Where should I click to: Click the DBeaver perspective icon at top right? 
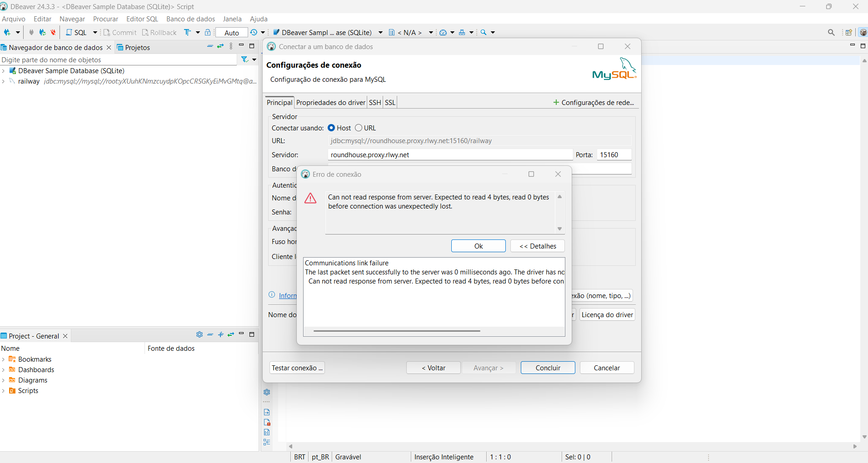click(863, 32)
